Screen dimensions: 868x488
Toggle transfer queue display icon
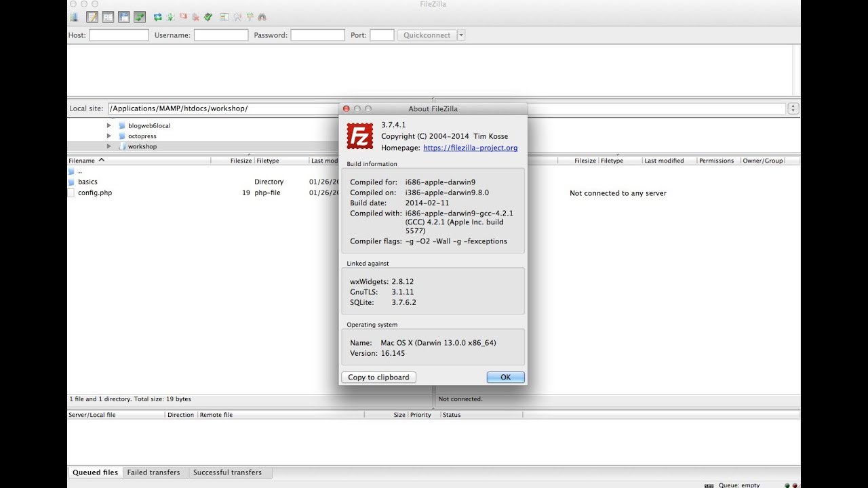(140, 17)
